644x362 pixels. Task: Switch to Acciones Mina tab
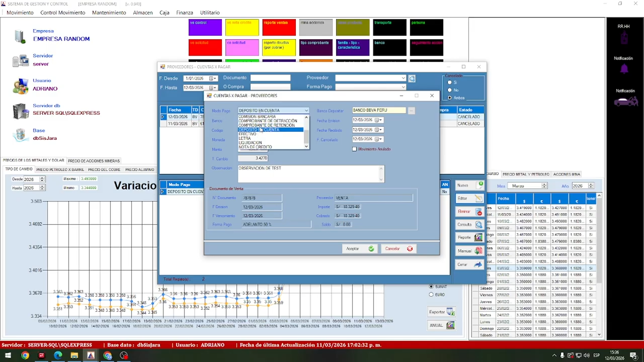(x=567, y=174)
